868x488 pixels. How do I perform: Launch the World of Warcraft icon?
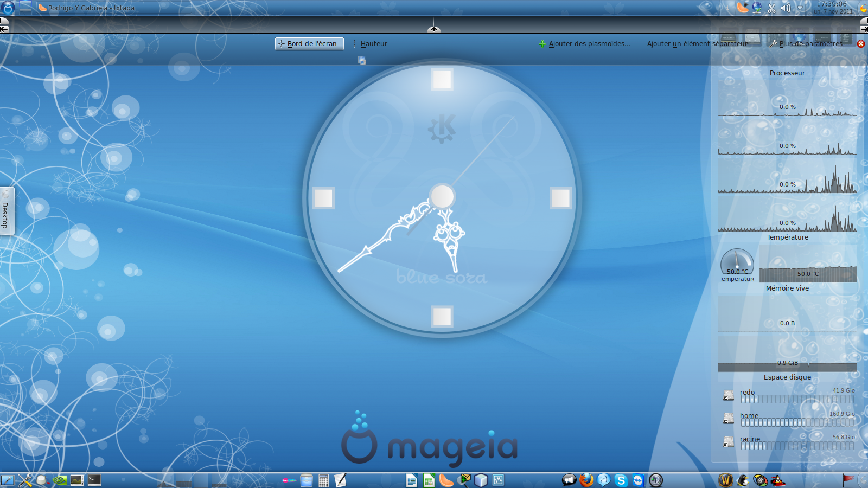coord(726,480)
